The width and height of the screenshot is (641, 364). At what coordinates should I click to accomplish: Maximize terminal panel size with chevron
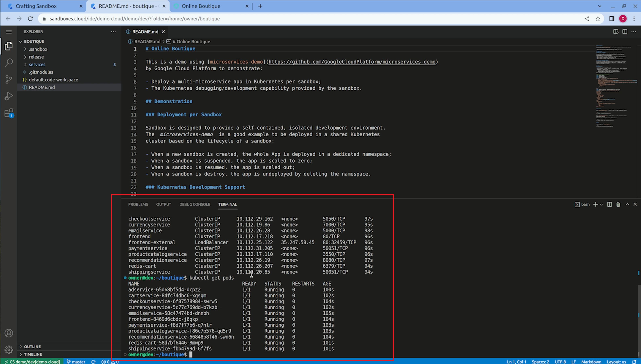point(627,204)
